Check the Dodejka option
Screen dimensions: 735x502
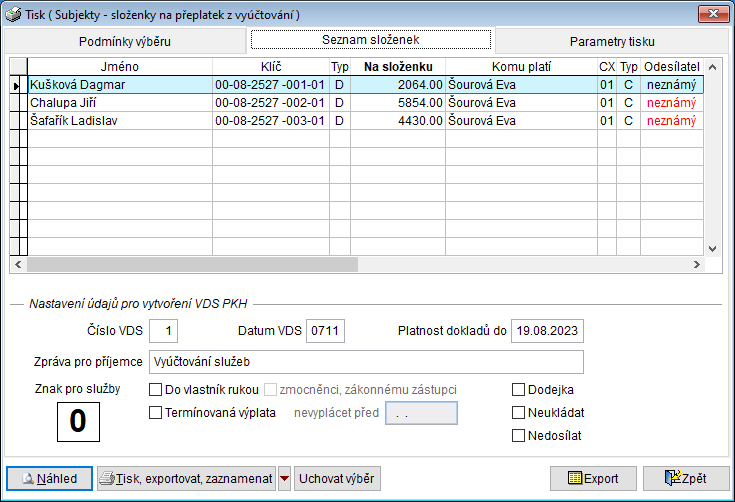pyautogui.click(x=519, y=390)
